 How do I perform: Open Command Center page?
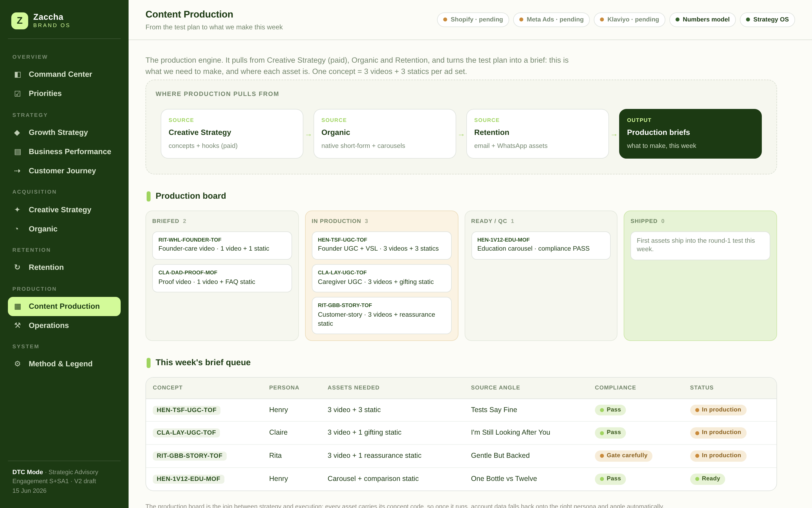click(64, 74)
